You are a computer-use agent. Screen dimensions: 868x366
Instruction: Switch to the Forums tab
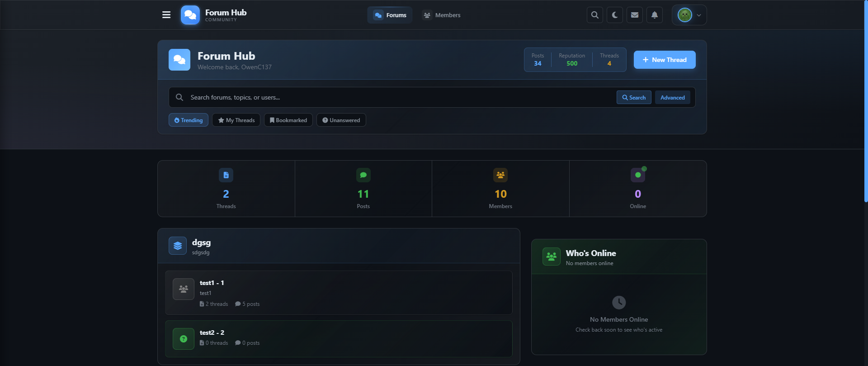click(x=390, y=15)
